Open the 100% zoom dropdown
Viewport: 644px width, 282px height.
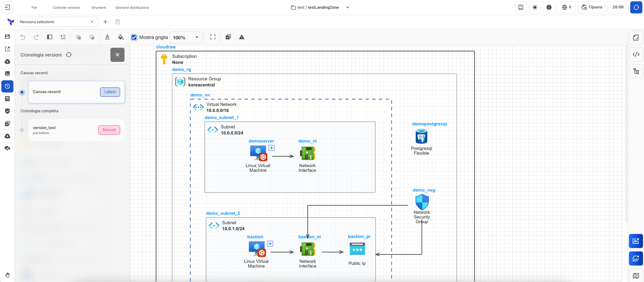point(186,37)
